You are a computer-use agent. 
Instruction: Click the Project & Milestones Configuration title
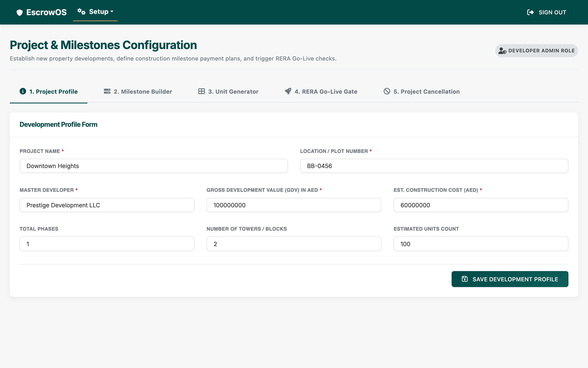click(103, 45)
